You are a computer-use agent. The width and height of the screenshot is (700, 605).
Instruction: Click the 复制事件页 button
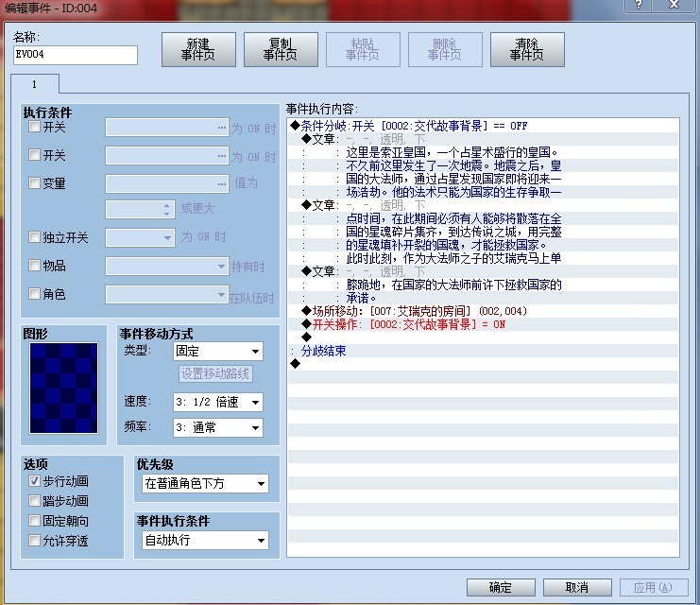point(281,49)
